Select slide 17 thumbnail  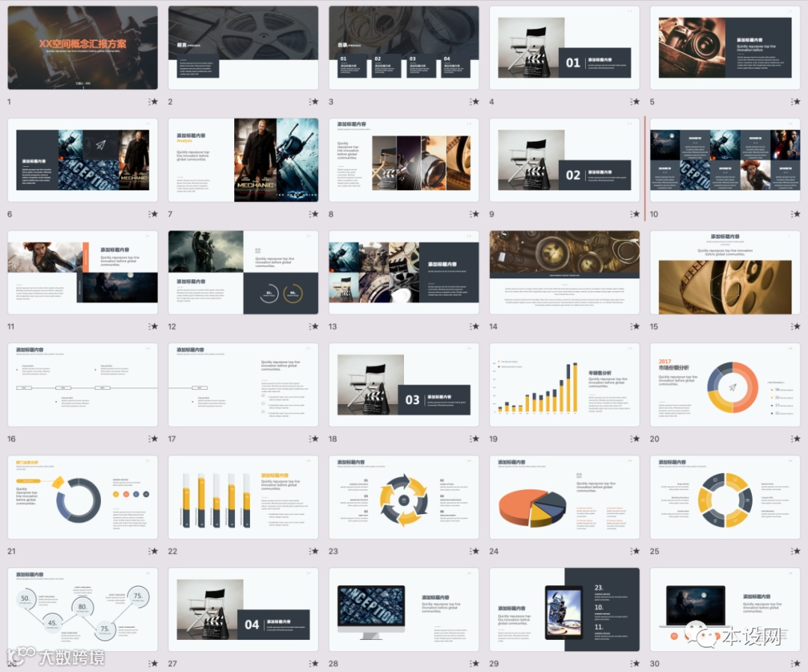tap(243, 385)
